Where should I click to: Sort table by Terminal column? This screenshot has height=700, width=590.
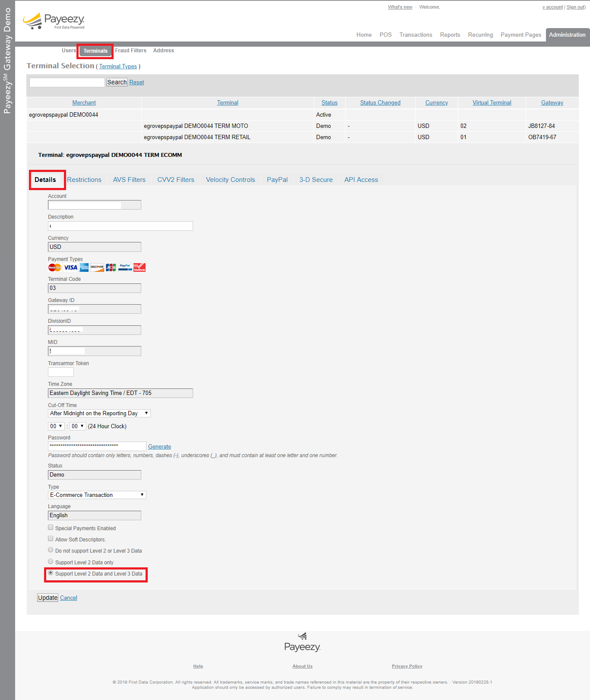click(x=228, y=103)
